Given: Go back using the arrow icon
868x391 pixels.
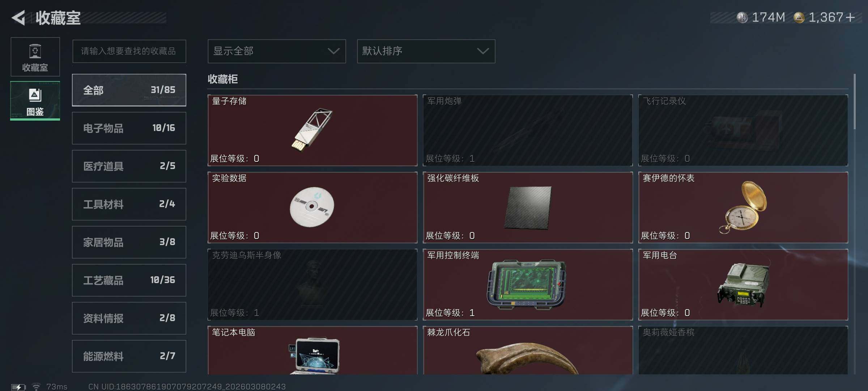Looking at the screenshot, I should click(x=18, y=18).
